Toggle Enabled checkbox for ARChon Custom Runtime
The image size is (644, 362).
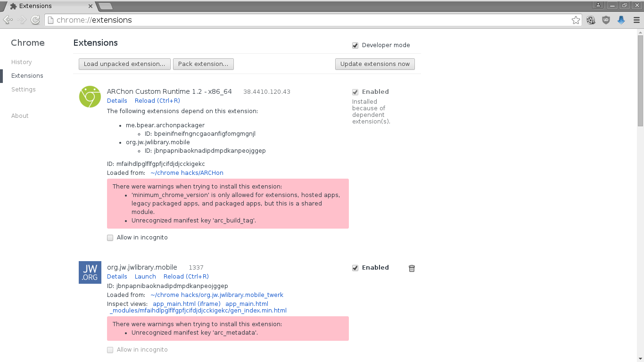tap(355, 92)
